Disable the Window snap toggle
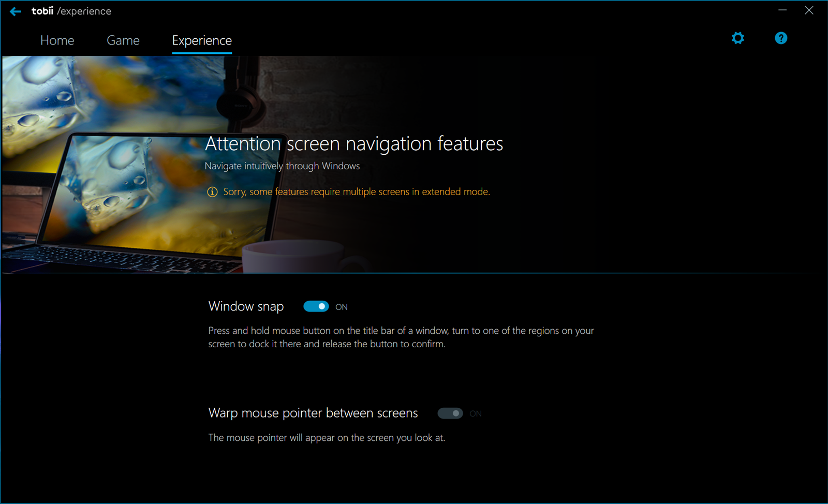This screenshot has height=504, width=828. click(x=316, y=306)
